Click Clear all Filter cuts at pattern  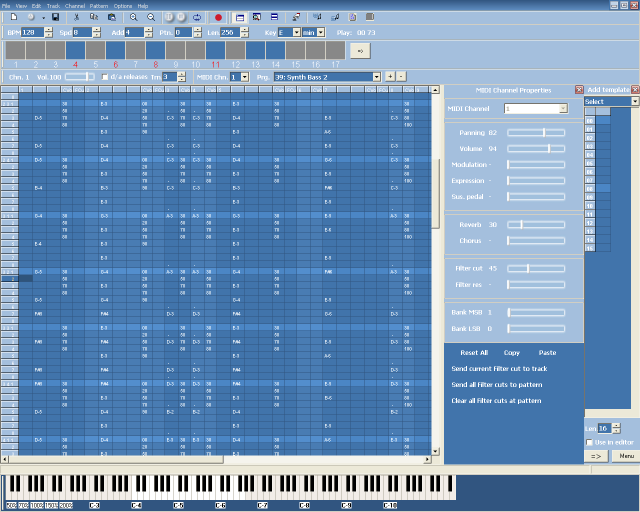point(496,401)
